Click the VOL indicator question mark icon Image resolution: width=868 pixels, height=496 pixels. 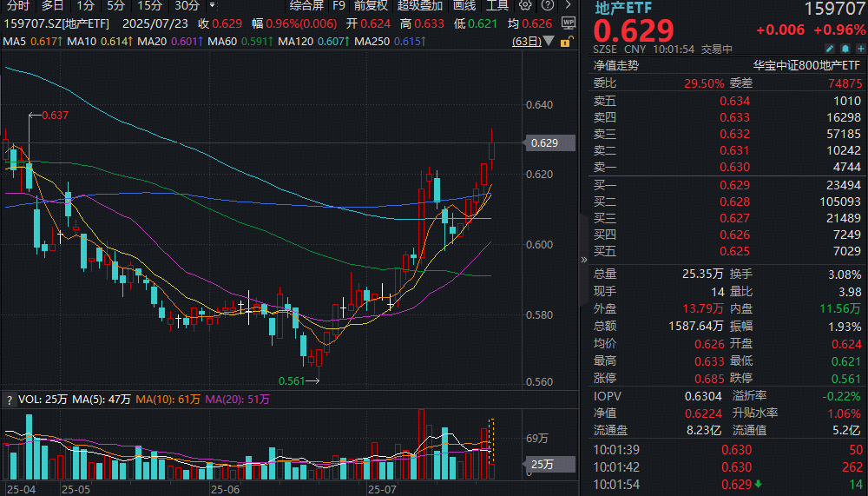tap(9, 400)
